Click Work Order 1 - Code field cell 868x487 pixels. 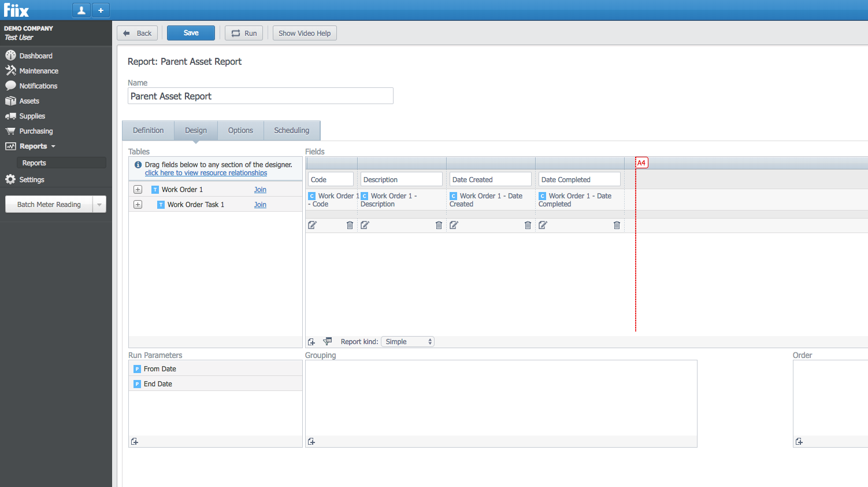click(332, 200)
